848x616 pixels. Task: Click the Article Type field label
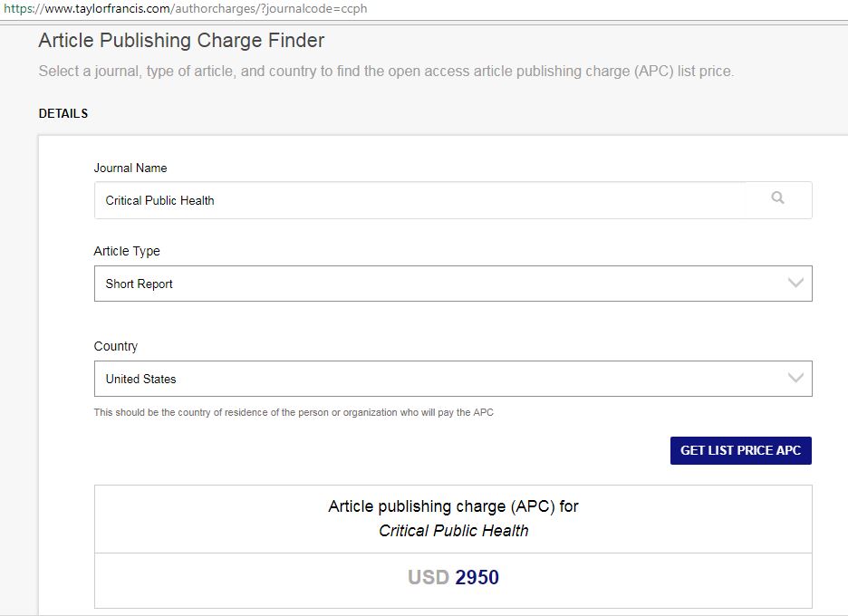(127, 251)
